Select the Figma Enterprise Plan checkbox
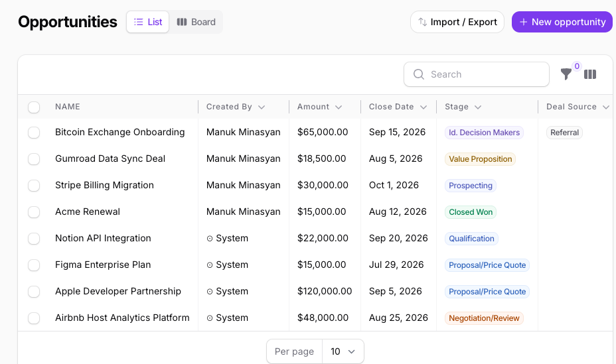The height and width of the screenshot is (364, 616). [34, 265]
